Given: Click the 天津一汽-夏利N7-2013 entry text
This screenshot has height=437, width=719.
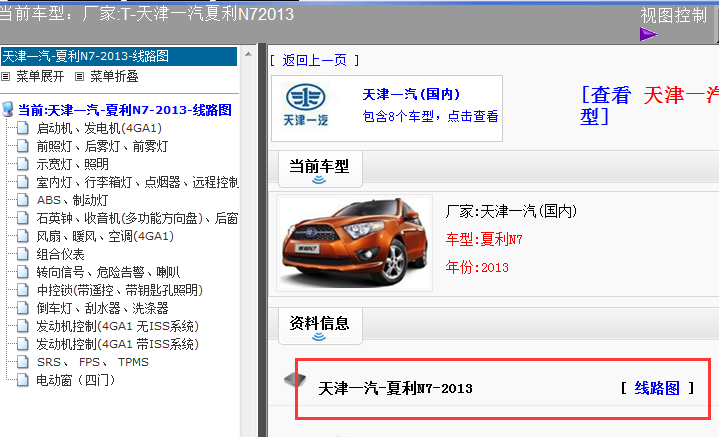Looking at the screenshot, I should click(395, 388).
